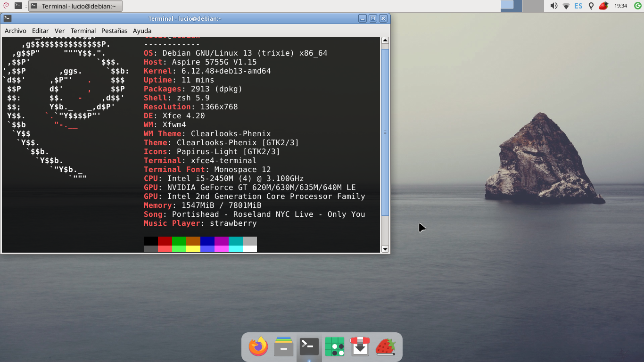Click the 'GPU: NVIDIA GeForce GT 620M' line

250,188
